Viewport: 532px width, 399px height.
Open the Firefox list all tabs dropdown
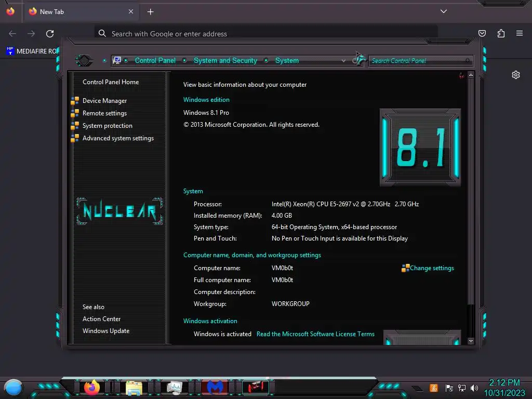tap(444, 11)
